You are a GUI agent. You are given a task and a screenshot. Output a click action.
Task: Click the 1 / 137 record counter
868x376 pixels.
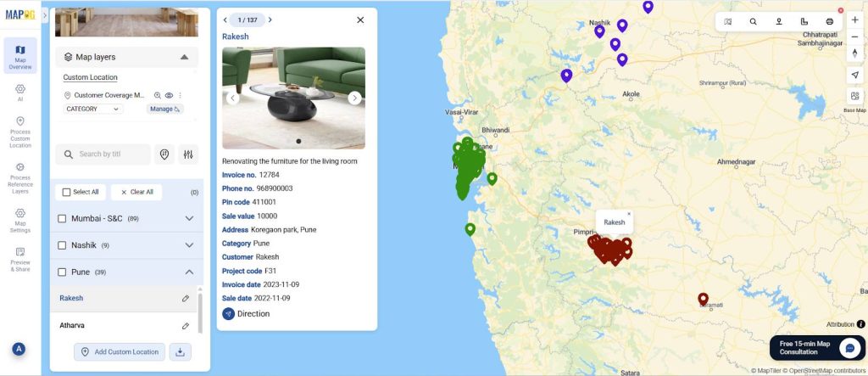click(248, 20)
